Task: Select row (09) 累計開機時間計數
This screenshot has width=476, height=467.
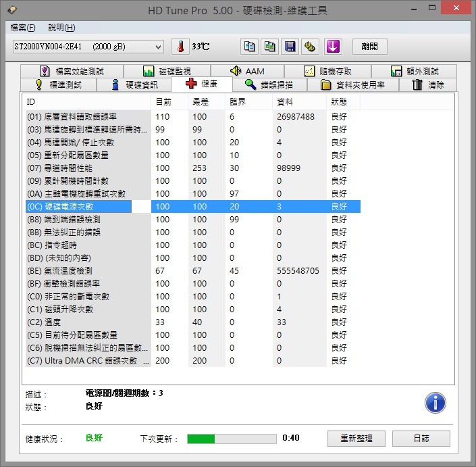Action: click(193, 180)
